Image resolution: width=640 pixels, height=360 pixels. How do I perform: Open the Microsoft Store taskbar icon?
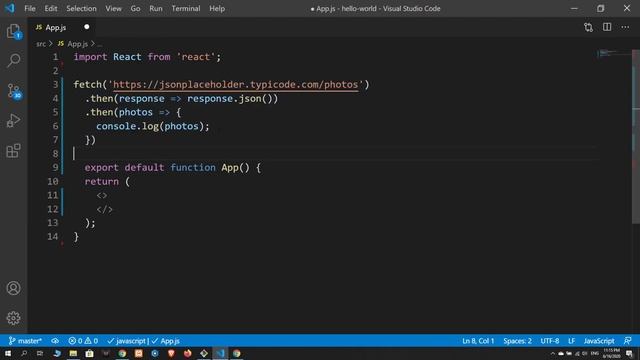click(x=89, y=353)
